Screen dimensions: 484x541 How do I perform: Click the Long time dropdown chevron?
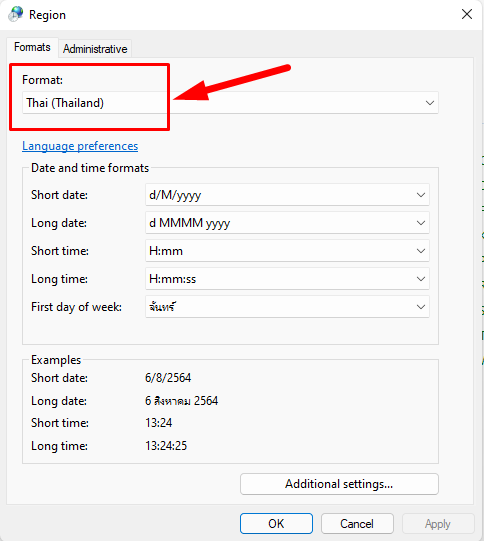(x=421, y=279)
